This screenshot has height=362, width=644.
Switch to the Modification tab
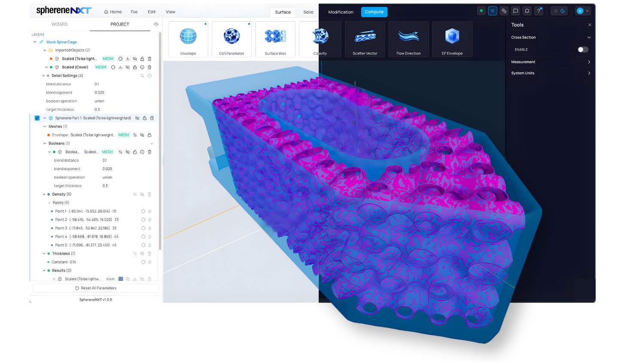[341, 12]
